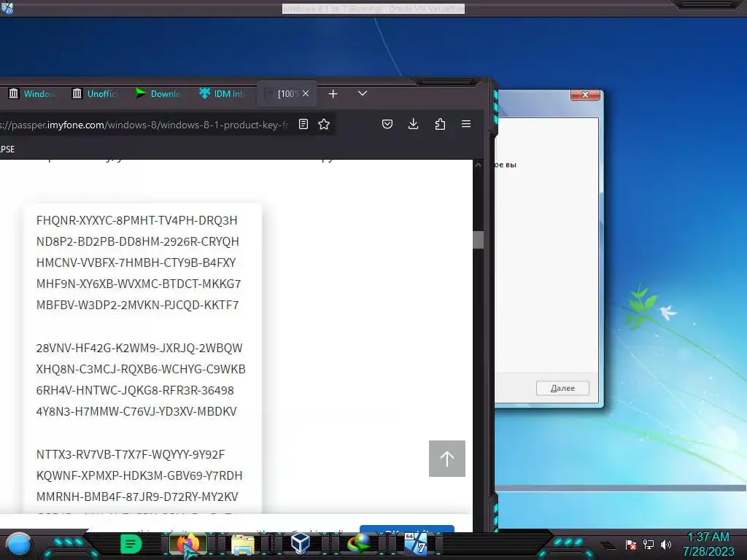Click product key HMCNV-VVBFX-7HMBH-CTY9B-B4FXY

136,262
